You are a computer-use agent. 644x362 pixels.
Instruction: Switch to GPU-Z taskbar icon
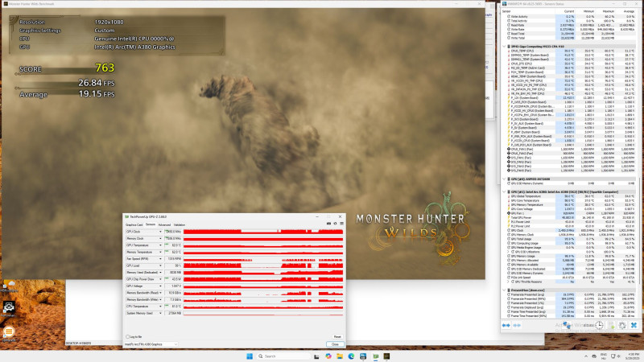pos(375,356)
